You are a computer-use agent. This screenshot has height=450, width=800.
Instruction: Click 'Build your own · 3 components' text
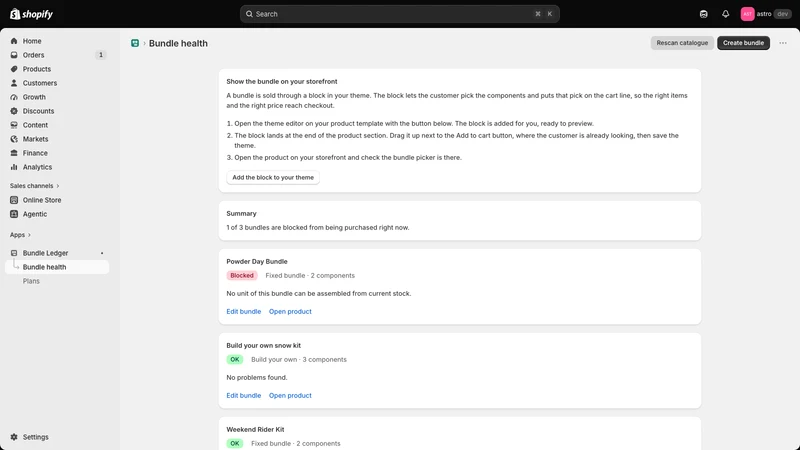click(x=298, y=360)
